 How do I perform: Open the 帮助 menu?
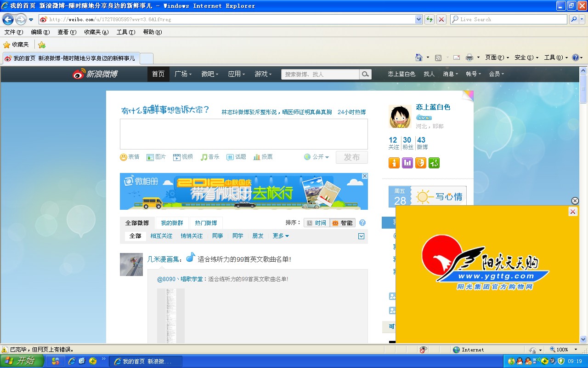(153, 32)
